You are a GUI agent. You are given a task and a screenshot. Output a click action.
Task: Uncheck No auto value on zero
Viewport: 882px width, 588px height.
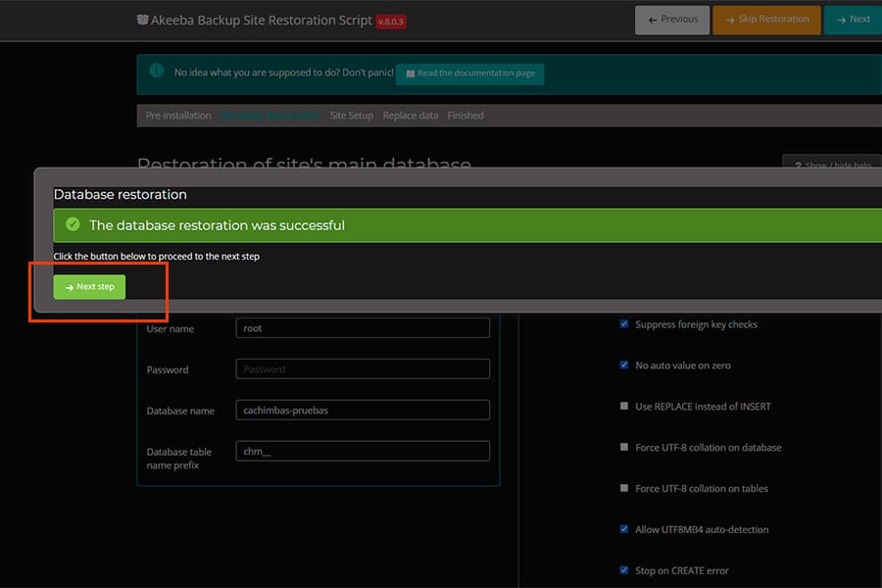(624, 365)
